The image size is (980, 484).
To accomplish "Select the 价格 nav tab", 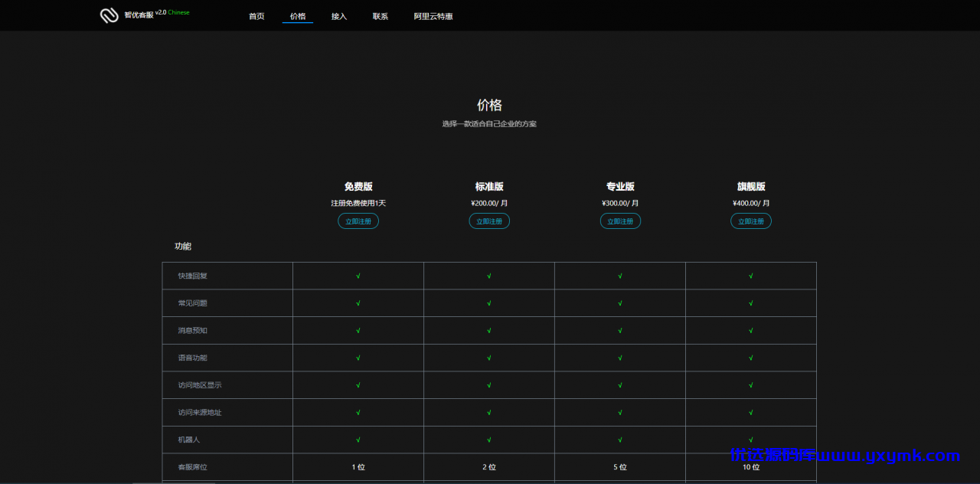I will (x=298, y=16).
